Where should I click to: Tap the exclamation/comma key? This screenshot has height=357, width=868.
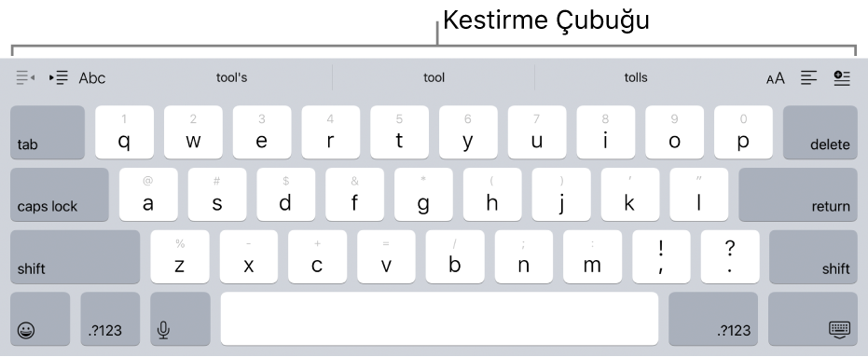tap(662, 257)
